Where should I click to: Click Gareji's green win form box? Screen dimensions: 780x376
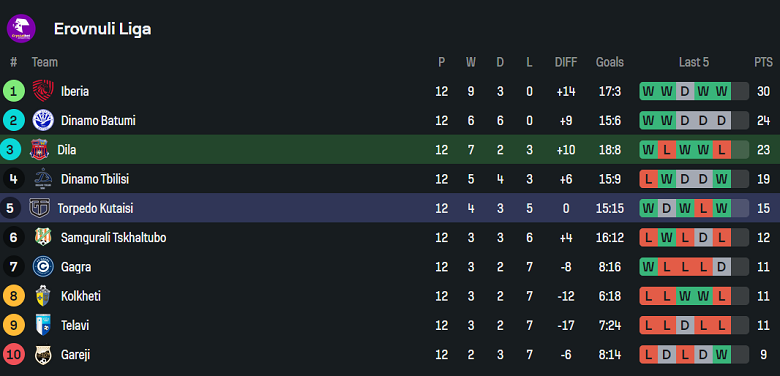click(721, 355)
